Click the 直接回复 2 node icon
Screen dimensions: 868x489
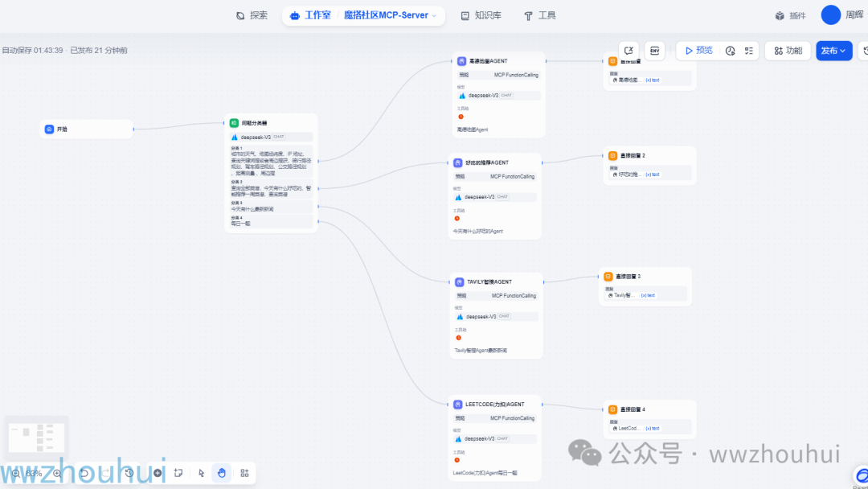(612, 155)
